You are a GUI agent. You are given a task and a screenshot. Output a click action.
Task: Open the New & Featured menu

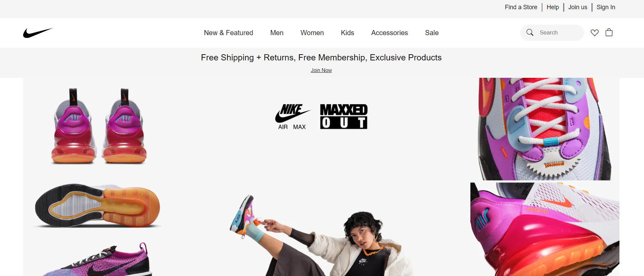[228, 33]
